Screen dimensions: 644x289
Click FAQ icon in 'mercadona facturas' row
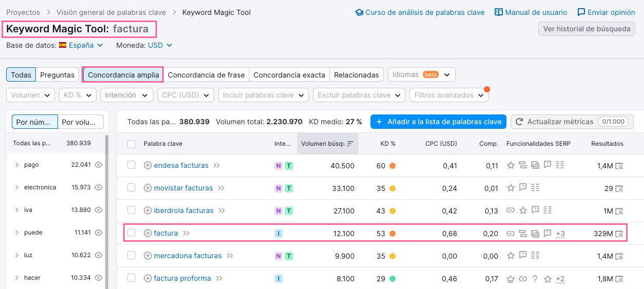pos(523,255)
